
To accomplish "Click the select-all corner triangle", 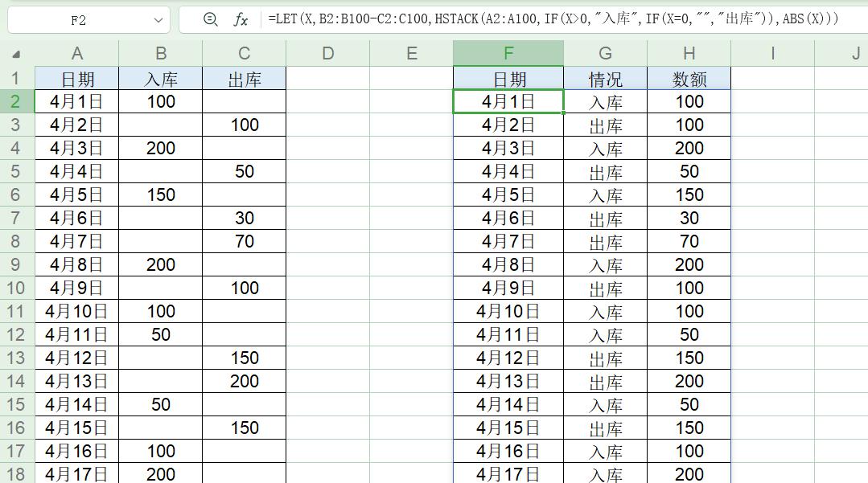I will coord(17,54).
